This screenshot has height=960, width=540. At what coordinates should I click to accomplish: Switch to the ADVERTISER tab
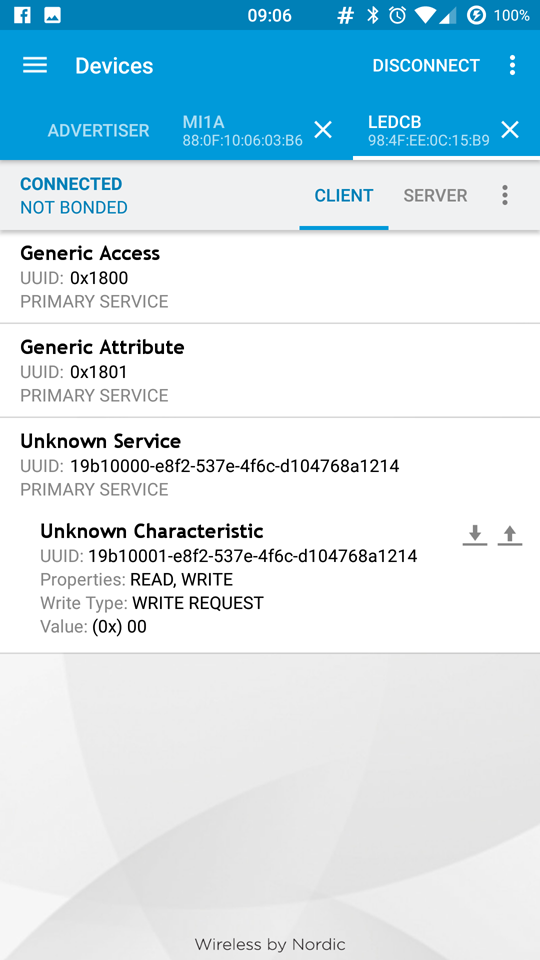[x=99, y=130]
